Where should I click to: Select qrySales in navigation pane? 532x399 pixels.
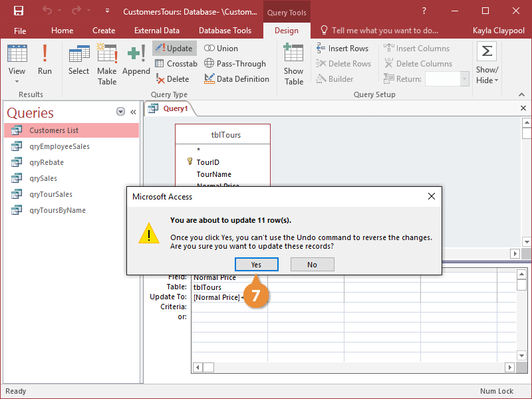tap(72, 178)
